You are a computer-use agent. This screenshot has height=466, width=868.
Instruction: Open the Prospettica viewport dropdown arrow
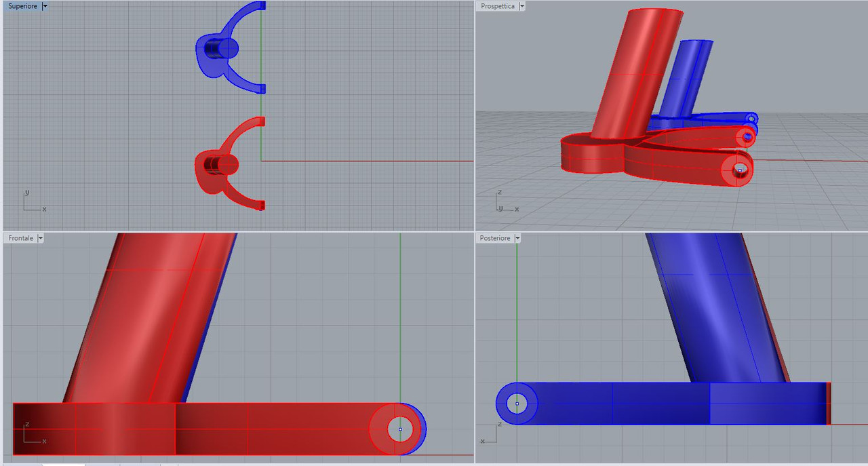click(x=522, y=6)
